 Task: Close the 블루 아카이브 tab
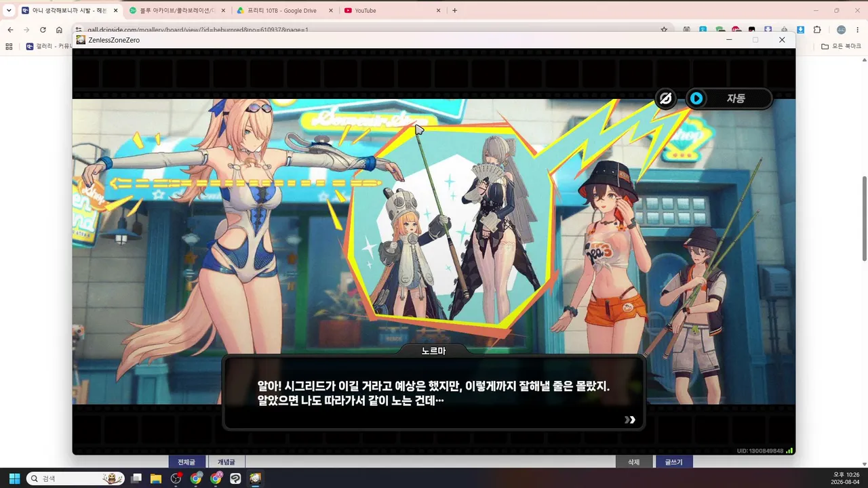(x=223, y=10)
